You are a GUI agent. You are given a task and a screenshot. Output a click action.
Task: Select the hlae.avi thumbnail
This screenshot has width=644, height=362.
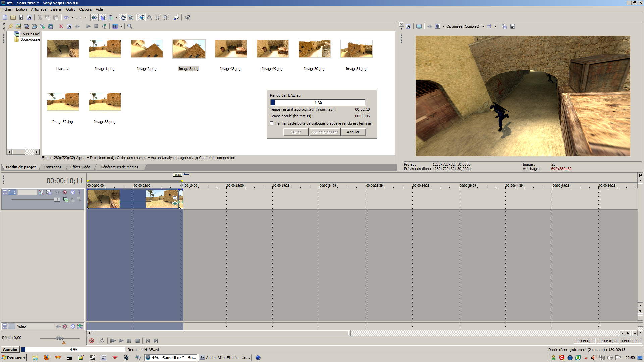click(x=63, y=49)
